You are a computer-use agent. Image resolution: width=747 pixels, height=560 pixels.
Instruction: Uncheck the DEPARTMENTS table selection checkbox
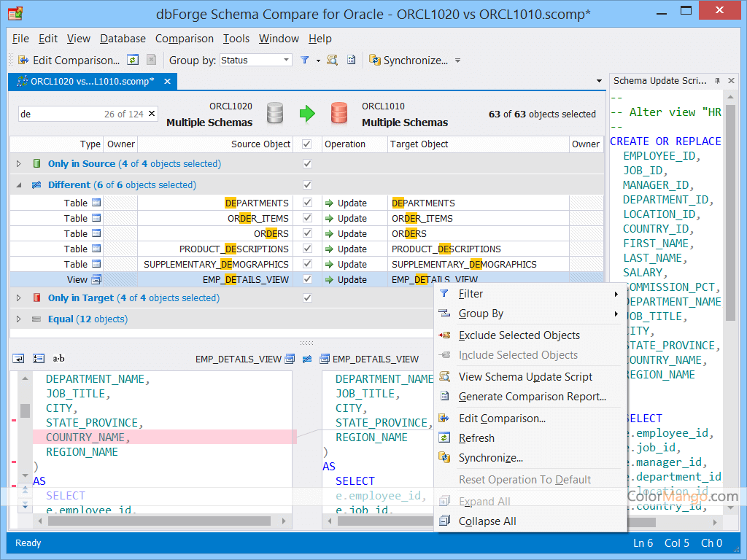[x=307, y=203]
